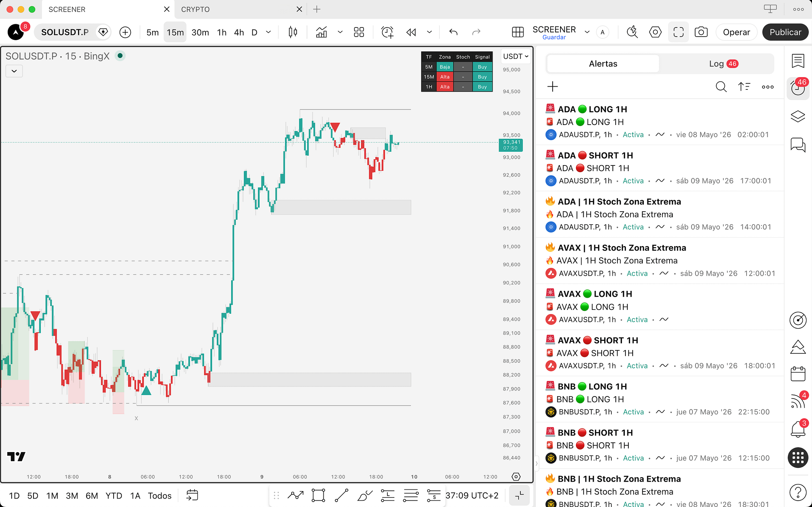The height and width of the screenshot is (507, 812).
Task: Expand the timeframe dropdown chevron
Action: point(268,32)
